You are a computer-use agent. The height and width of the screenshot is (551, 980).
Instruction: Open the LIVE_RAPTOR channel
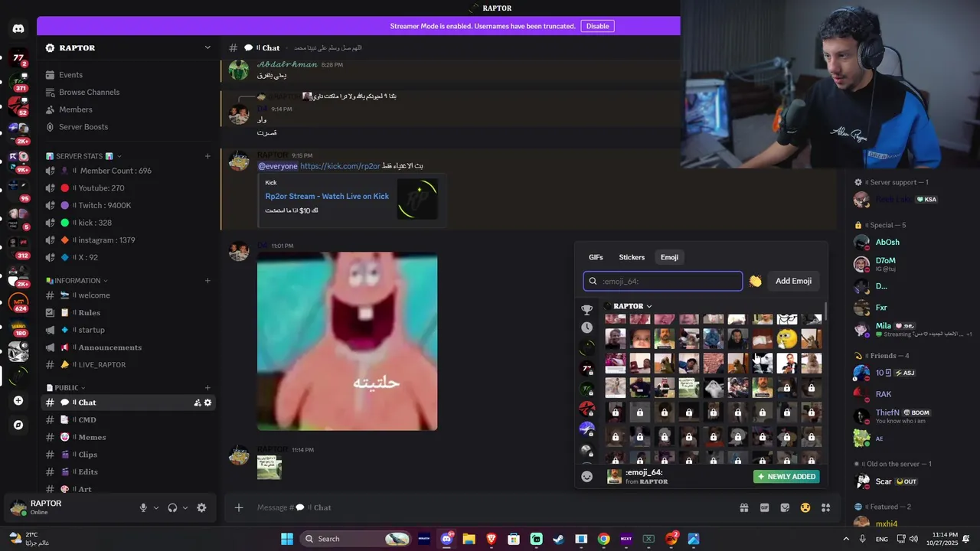point(129,365)
